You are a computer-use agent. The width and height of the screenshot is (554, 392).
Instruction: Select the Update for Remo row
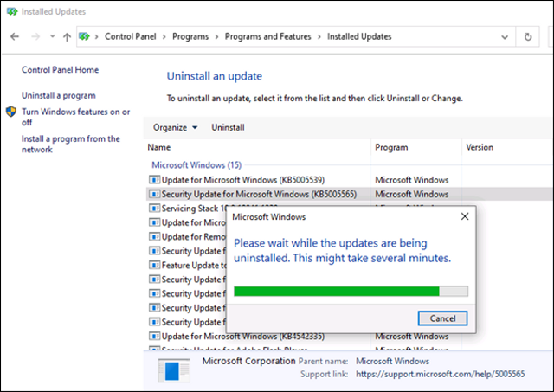(x=194, y=236)
